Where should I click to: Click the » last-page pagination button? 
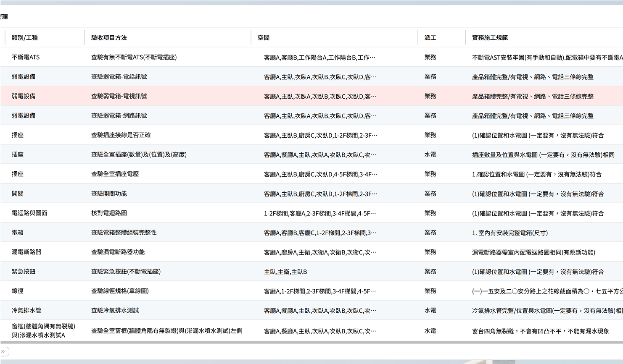(4, 351)
